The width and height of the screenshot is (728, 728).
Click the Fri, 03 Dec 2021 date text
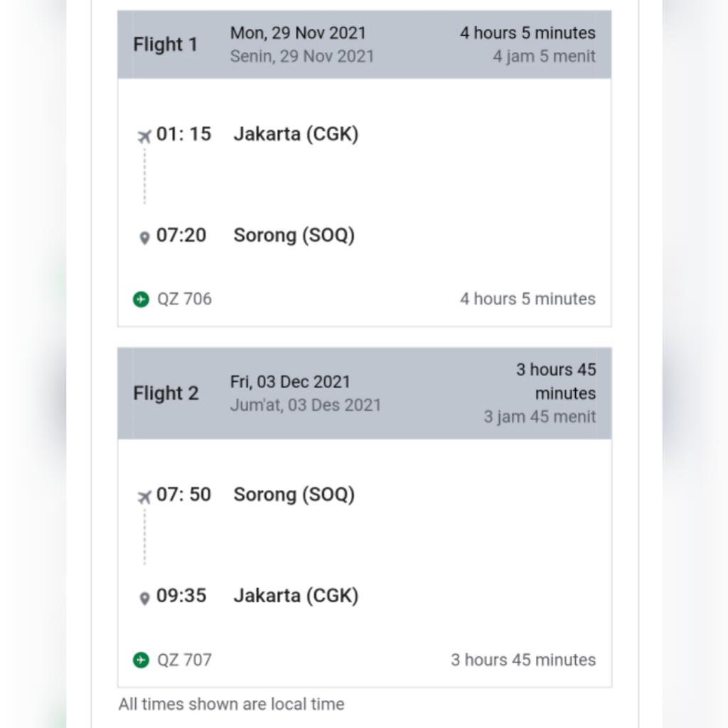pos(290,382)
